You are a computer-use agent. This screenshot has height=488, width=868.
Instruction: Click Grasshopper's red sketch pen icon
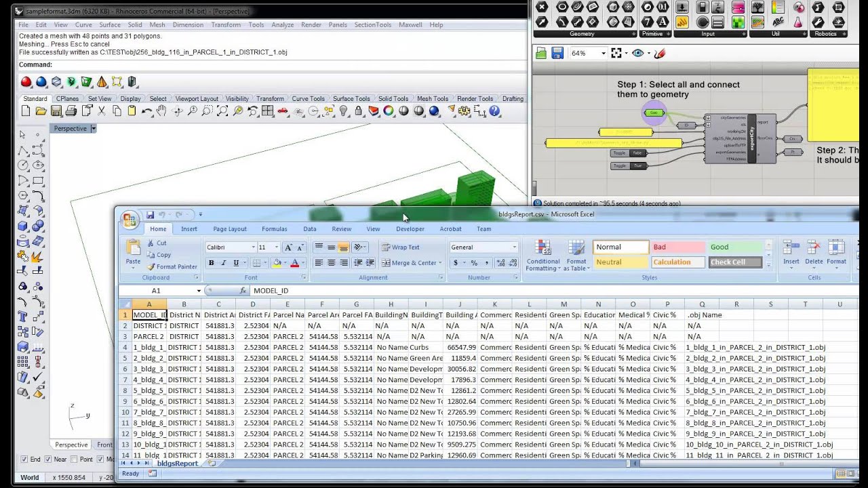(660, 53)
